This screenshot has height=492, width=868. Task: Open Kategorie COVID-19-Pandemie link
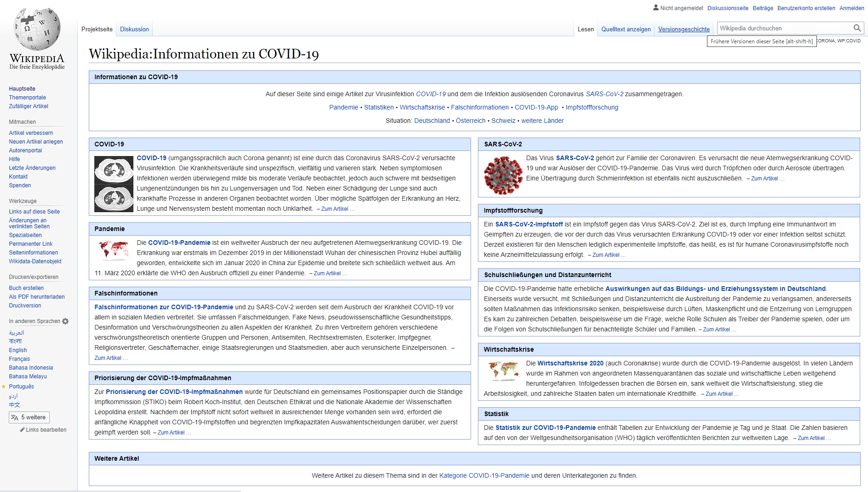pos(484,475)
